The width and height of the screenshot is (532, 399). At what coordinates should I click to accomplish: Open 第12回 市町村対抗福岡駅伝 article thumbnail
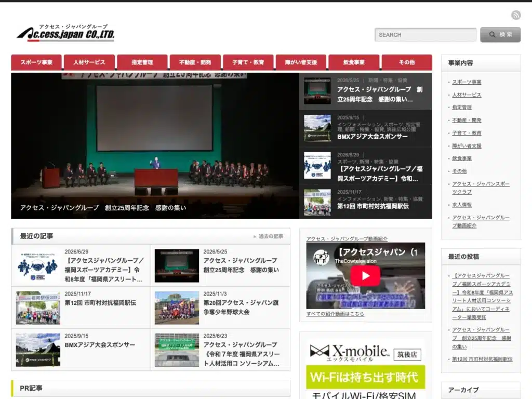click(x=38, y=308)
